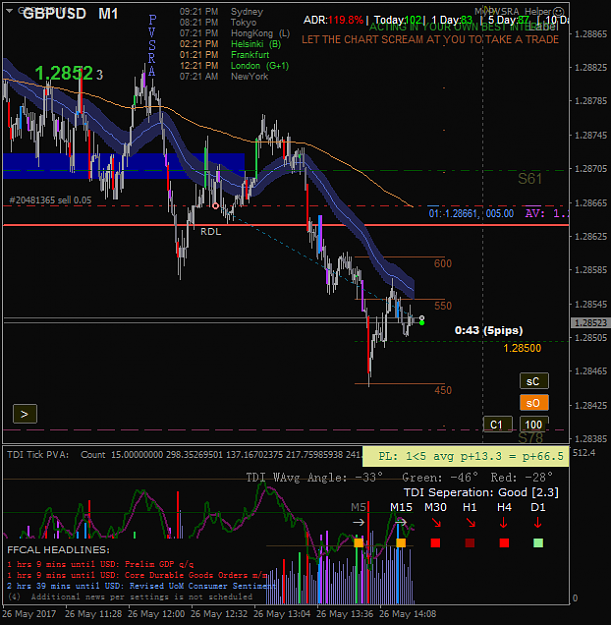This screenshot has height=625, width=611.
Task: Click the RDL line label
Action: [210, 232]
